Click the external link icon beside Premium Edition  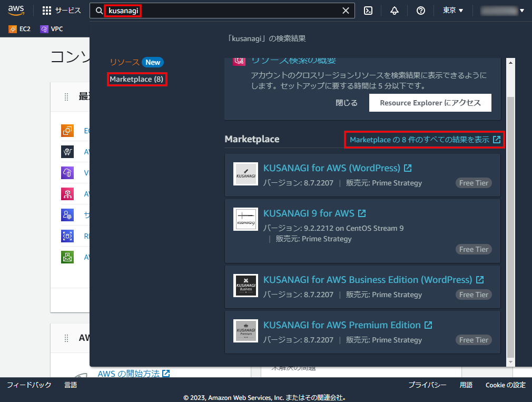pyautogui.click(x=428, y=325)
